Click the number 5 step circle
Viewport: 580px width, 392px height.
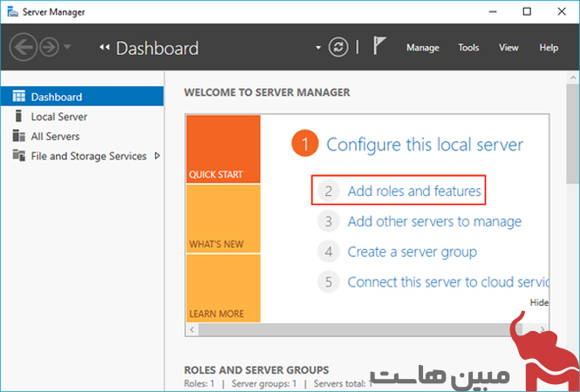point(329,282)
